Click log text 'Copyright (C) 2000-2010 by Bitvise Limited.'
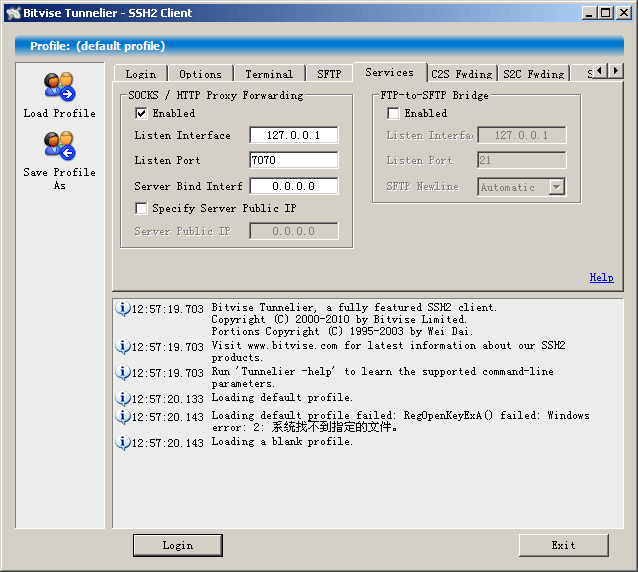This screenshot has width=638, height=572. (339, 319)
